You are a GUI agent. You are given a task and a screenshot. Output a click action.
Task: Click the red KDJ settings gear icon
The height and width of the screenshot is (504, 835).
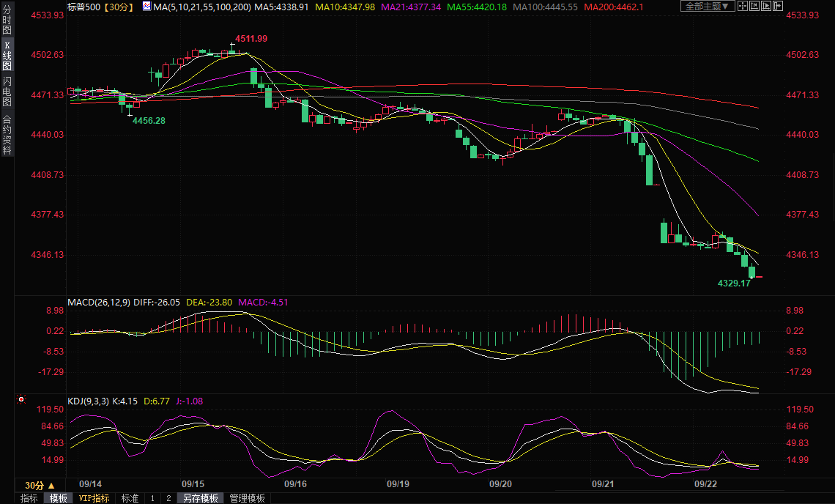click(21, 400)
